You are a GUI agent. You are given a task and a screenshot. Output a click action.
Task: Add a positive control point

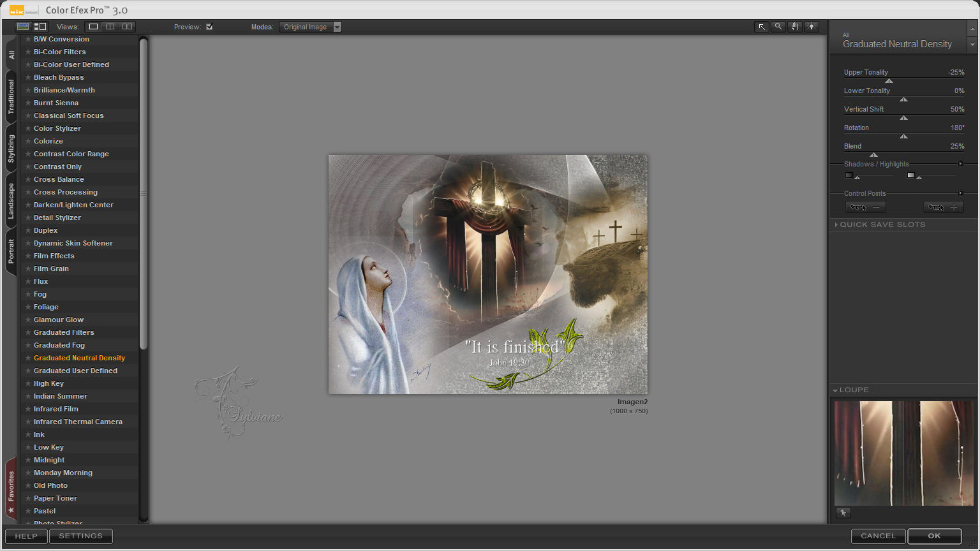(944, 207)
